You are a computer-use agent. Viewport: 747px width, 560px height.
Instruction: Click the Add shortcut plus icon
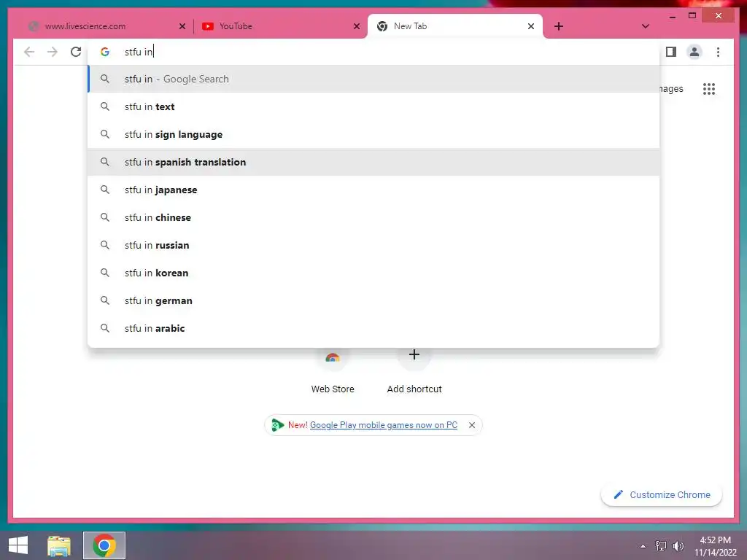click(414, 355)
